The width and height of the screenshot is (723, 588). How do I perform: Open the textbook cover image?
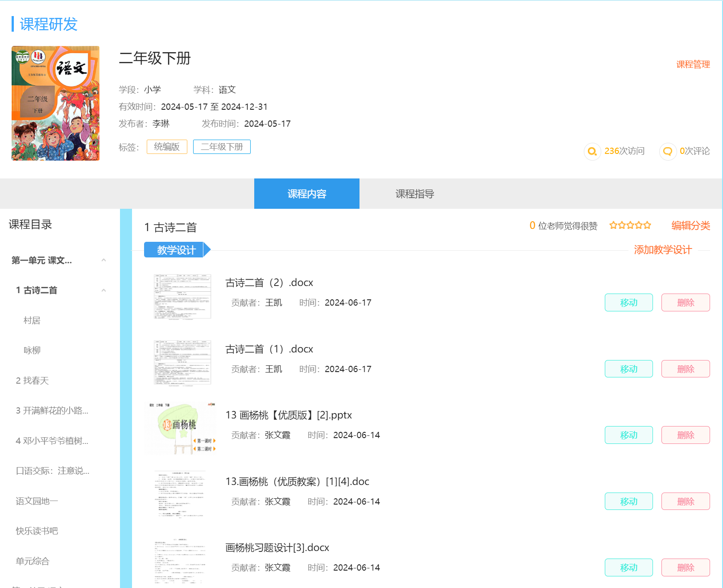coord(55,103)
